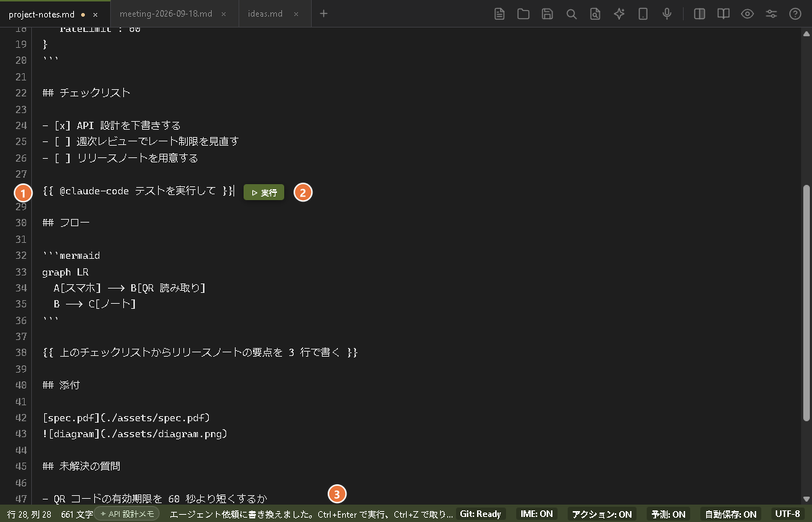Click the scrollbar down arrow
812x522 pixels.
pyautogui.click(x=805, y=500)
